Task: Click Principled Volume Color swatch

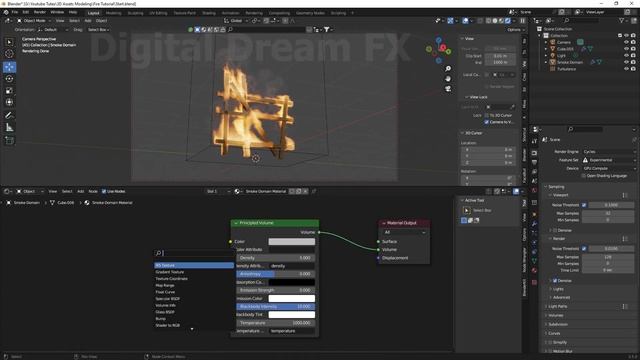Action: [x=291, y=242]
